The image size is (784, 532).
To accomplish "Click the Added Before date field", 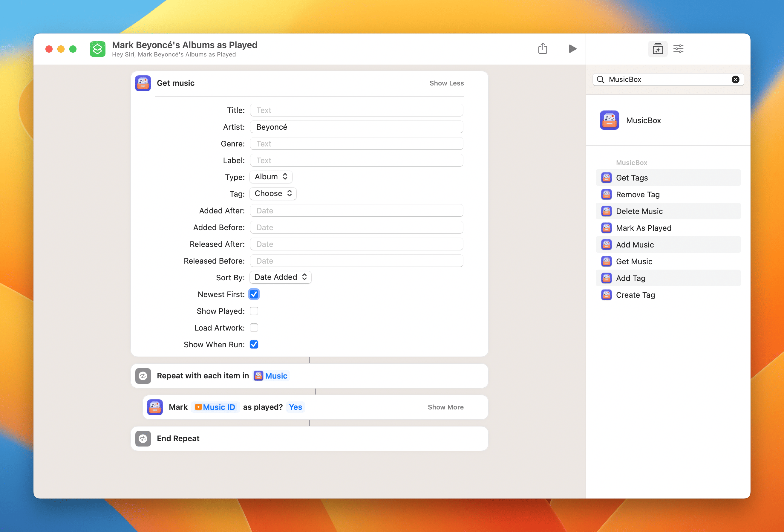I will click(356, 227).
